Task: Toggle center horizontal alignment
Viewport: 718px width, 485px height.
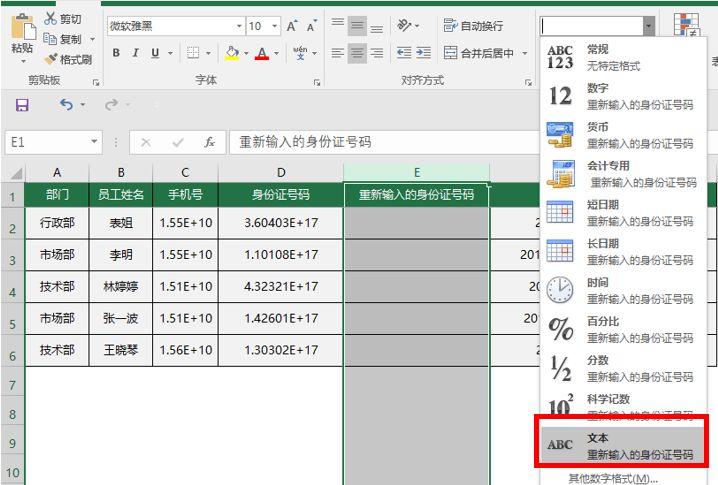Action: (x=357, y=53)
